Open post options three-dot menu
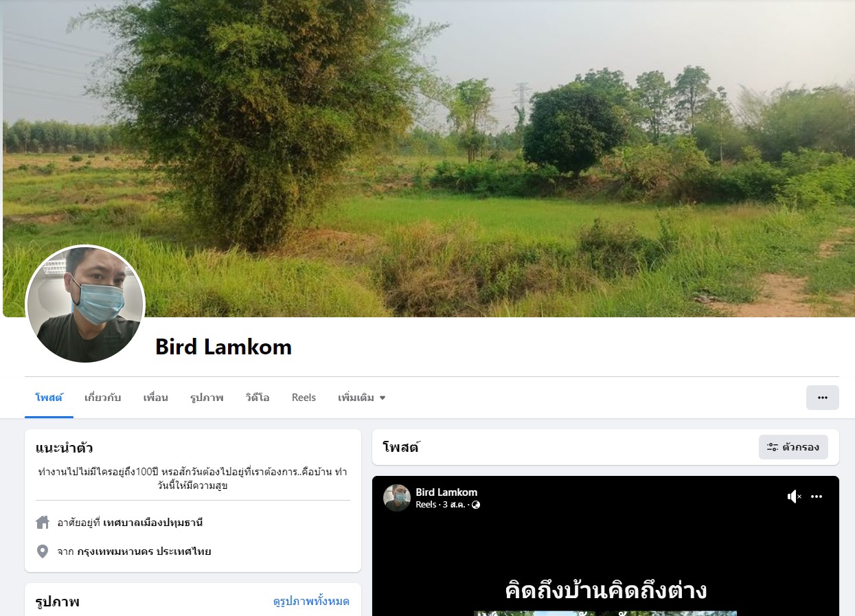Image resolution: width=855 pixels, height=616 pixels. click(817, 497)
